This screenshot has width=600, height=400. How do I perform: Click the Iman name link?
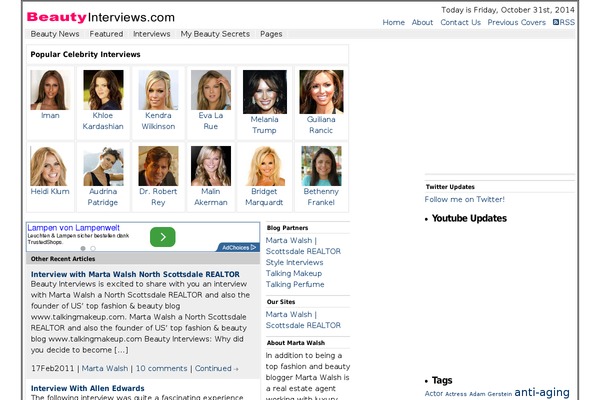tap(50, 116)
